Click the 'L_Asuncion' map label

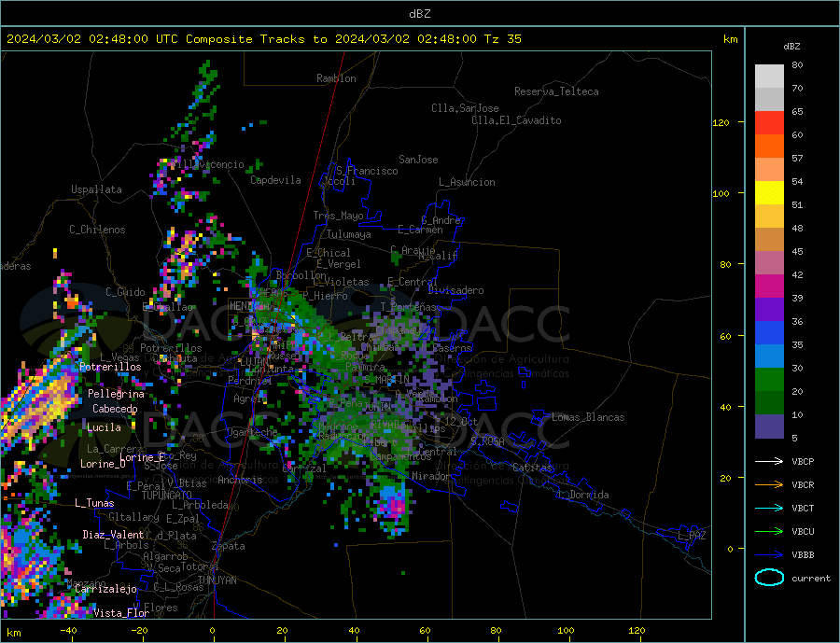(x=467, y=182)
